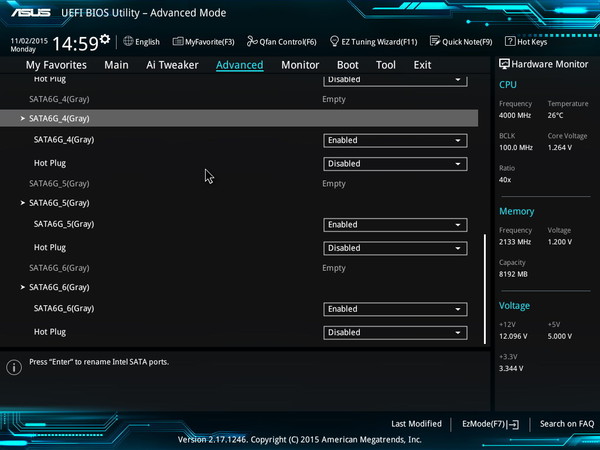Click the Empty value for SATA6G_5
Viewport: 600px width, 450px height.
click(334, 184)
